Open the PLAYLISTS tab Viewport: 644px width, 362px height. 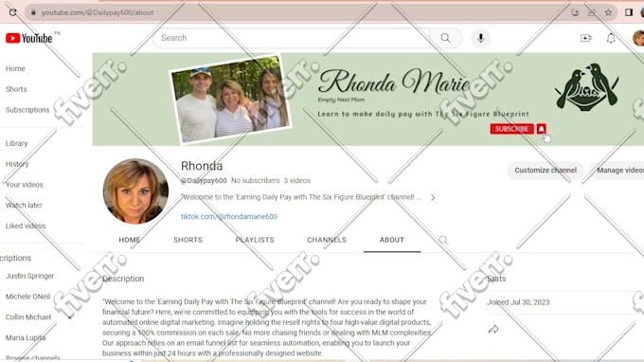coord(255,240)
